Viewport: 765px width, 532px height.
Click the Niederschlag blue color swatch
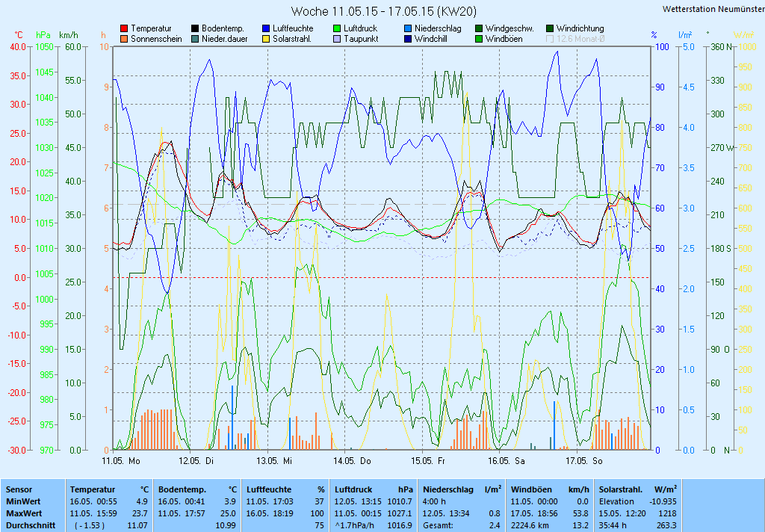tap(408, 29)
